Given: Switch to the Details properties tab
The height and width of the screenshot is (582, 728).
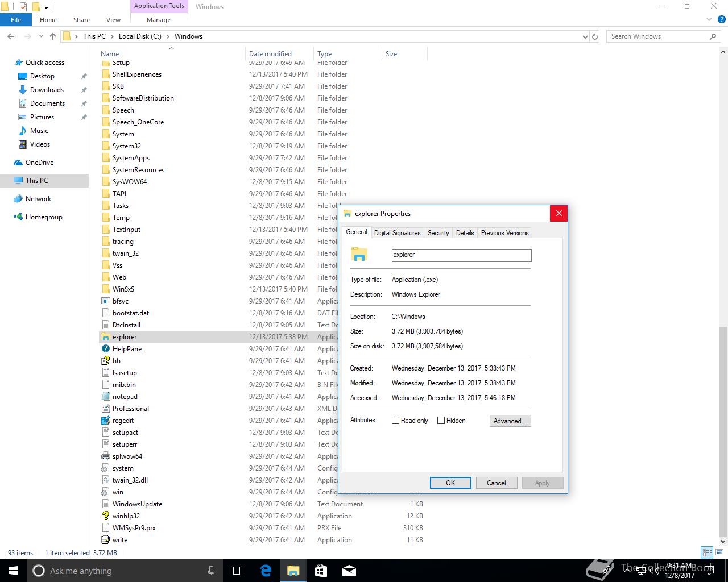Looking at the screenshot, I should pos(465,233).
